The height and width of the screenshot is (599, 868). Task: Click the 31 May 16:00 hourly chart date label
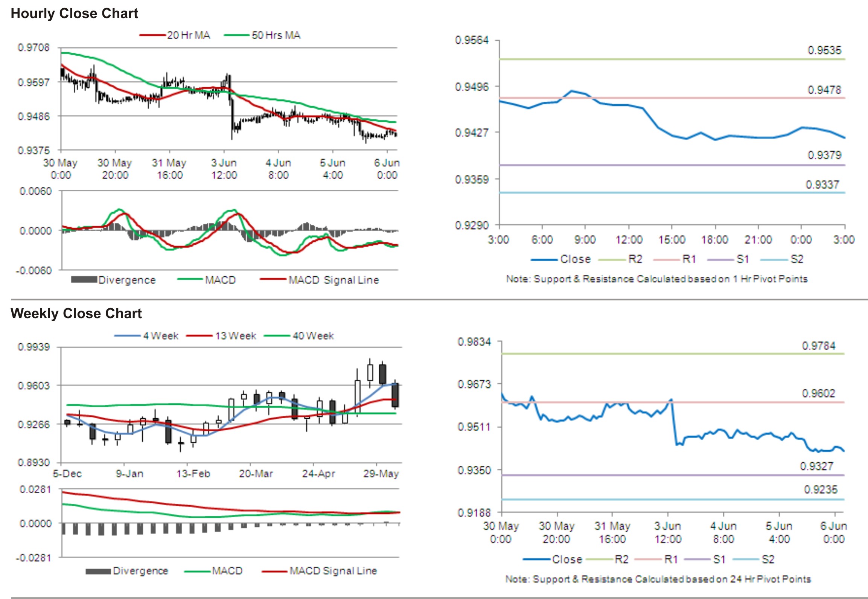169,169
